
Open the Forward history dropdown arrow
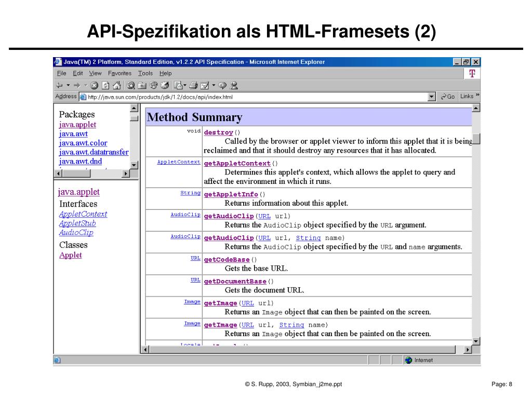(86, 85)
